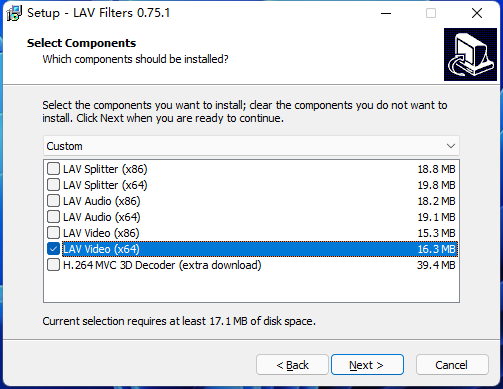Click the 19.8 MB size value
Viewport: 503px width, 389px height.
click(436, 185)
